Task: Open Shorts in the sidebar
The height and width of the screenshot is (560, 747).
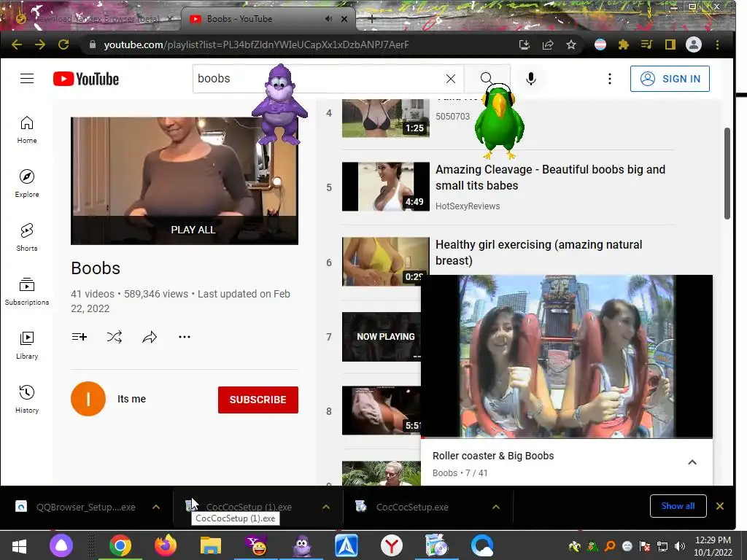Action: [27, 237]
